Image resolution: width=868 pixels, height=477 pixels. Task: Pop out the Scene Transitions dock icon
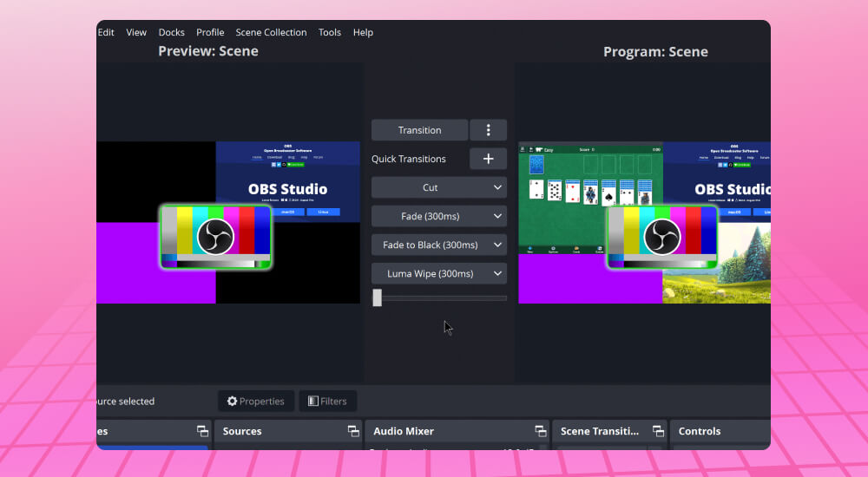point(658,431)
